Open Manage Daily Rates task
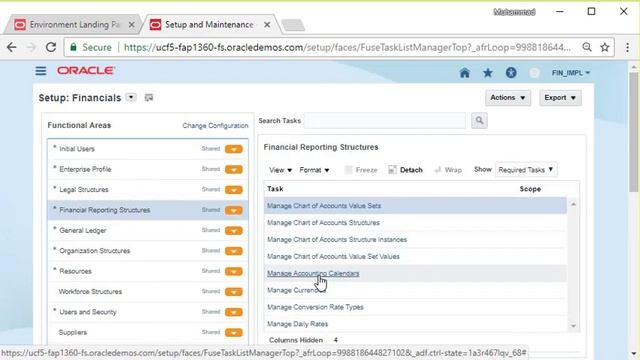This screenshot has height=360, width=640. (297, 324)
